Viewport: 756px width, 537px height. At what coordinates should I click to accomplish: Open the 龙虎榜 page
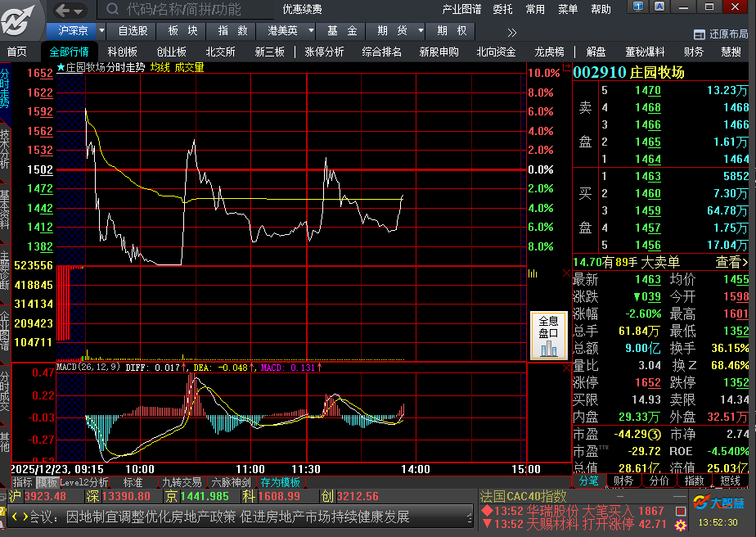(549, 52)
